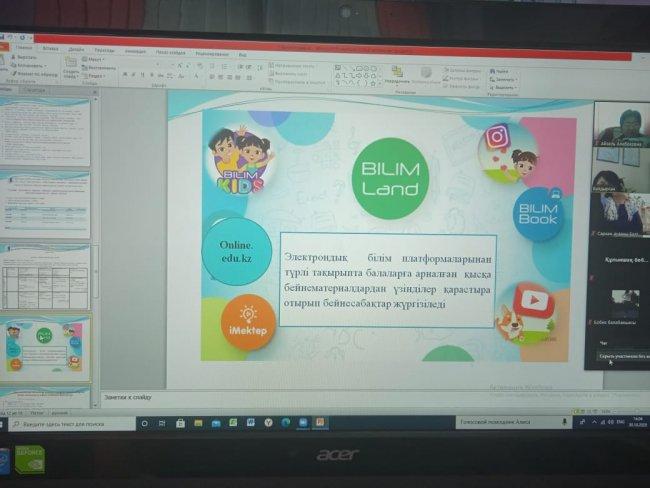The height and width of the screenshot is (488, 650).
Task: Toggle Strikethrough text formatting
Action: point(161,75)
